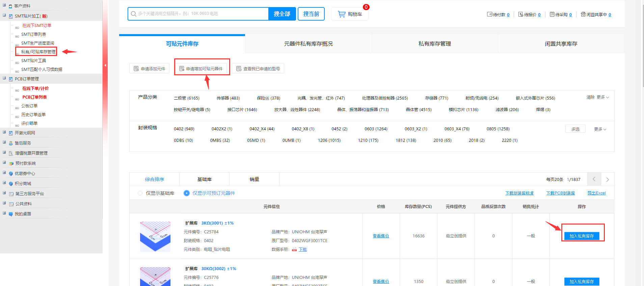Click the 售后服务 icon in sidebar
This screenshot has width=644, height=286.
tap(11, 143)
